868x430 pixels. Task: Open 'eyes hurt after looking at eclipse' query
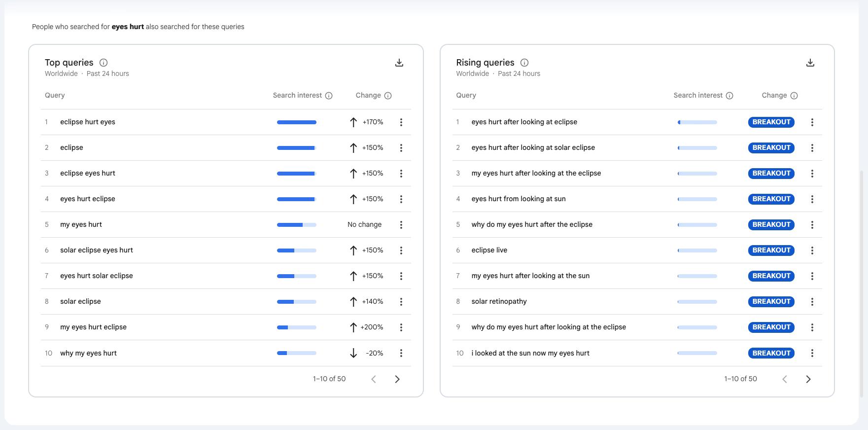pyautogui.click(x=524, y=122)
